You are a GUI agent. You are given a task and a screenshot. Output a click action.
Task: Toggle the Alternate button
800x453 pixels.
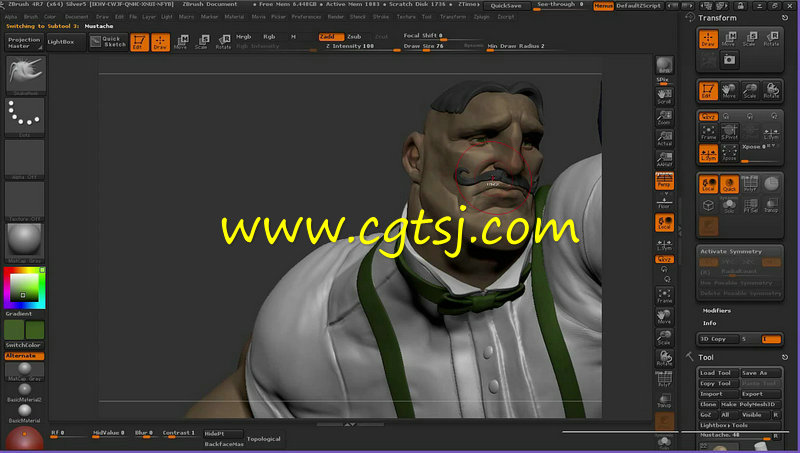pyautogui.click(x=24, y=356)
